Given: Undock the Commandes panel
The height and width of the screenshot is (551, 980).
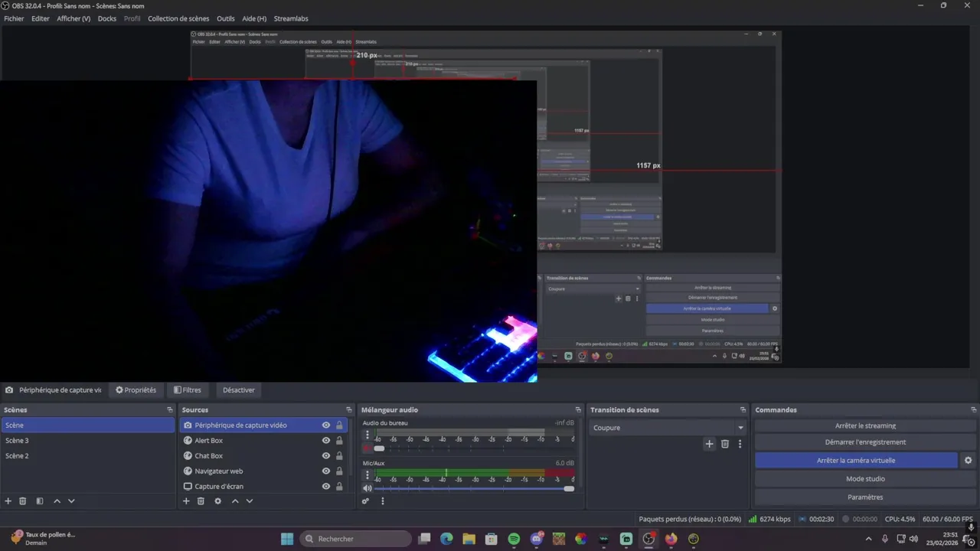Looking at the screenshot, I should pos(972,410).
